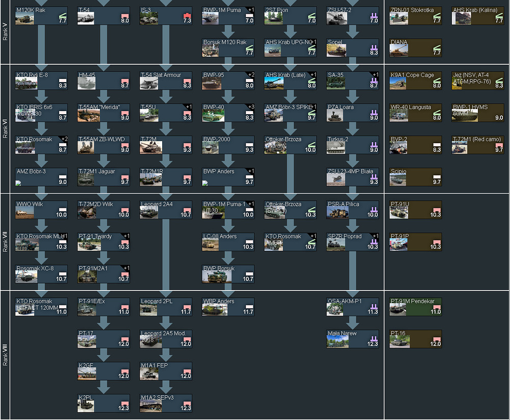Screen dimensions: 510x420
Task: Click the Scipio premium vehicle card
Action: (x=416, y=177)
